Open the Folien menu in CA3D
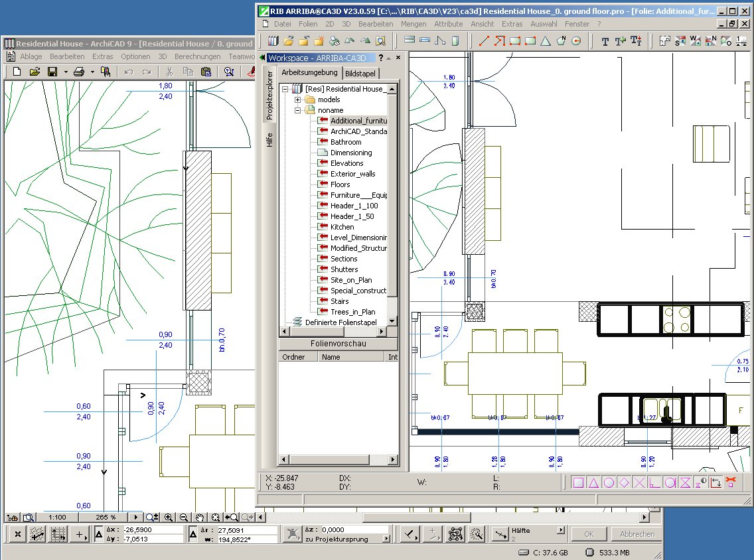Viewport: 754px width, 560px height. (x=308, y=24)
